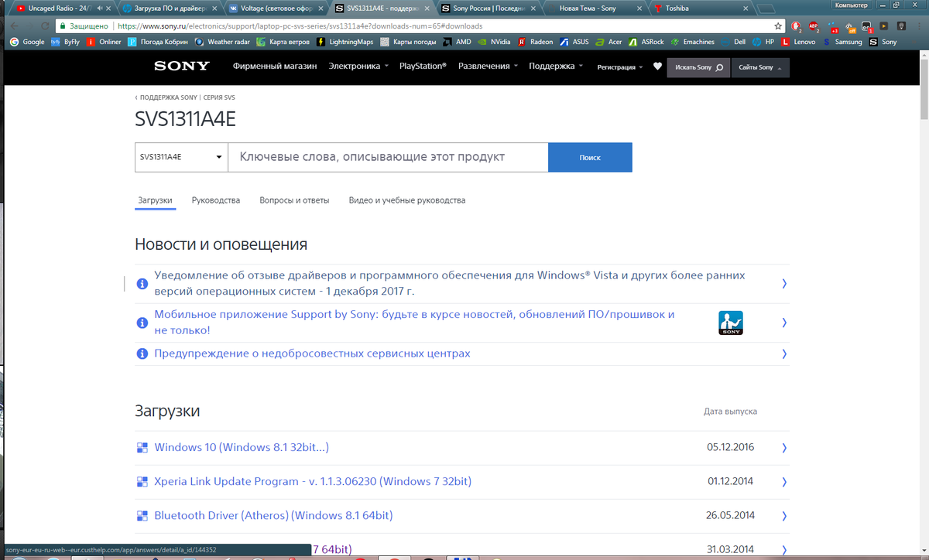Expand the Поддержка menu
This screenshot has height=560, width=929.
point(556,67)
